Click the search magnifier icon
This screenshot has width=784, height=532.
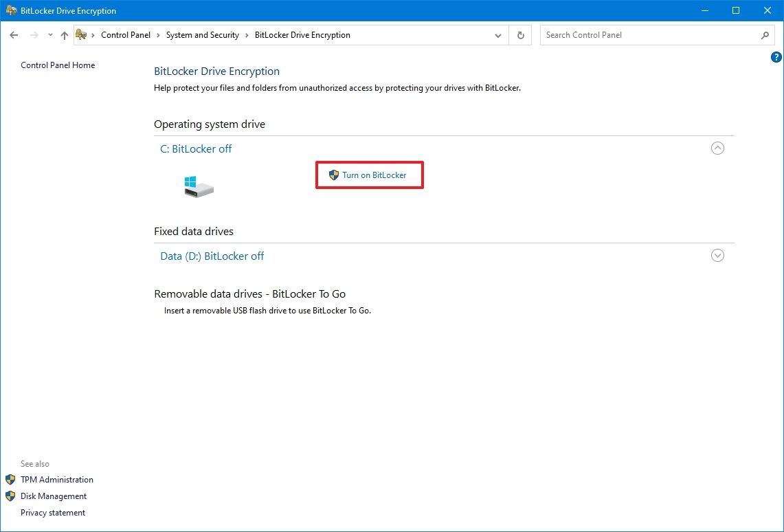[765, 35]
